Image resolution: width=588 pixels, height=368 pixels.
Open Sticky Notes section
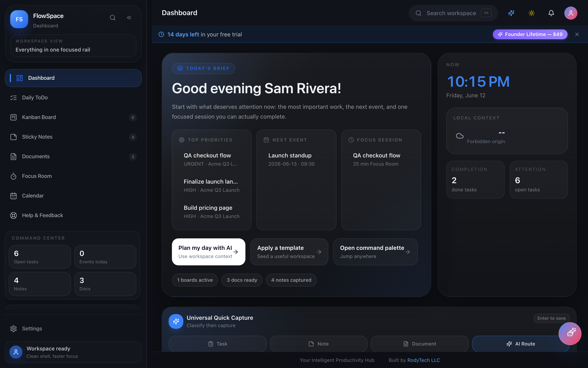73,137
